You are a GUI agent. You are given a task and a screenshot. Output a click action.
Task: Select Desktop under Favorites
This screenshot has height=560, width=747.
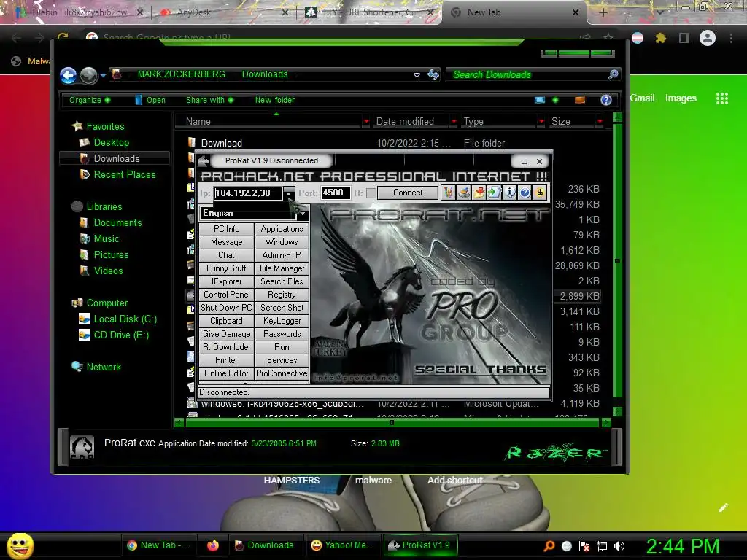pos(111,142)
